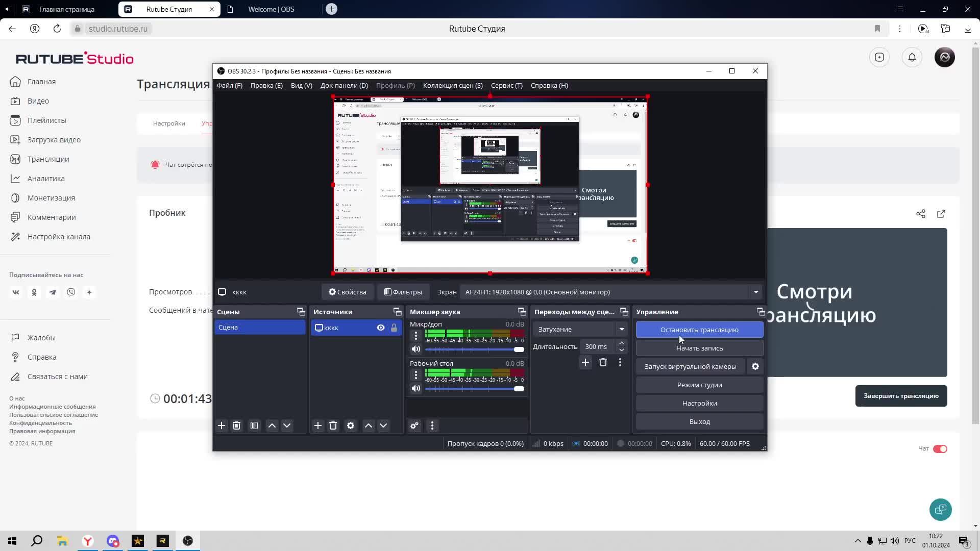
Task: Open audio mixer menu dots at bottom
Action: [432, 425]
